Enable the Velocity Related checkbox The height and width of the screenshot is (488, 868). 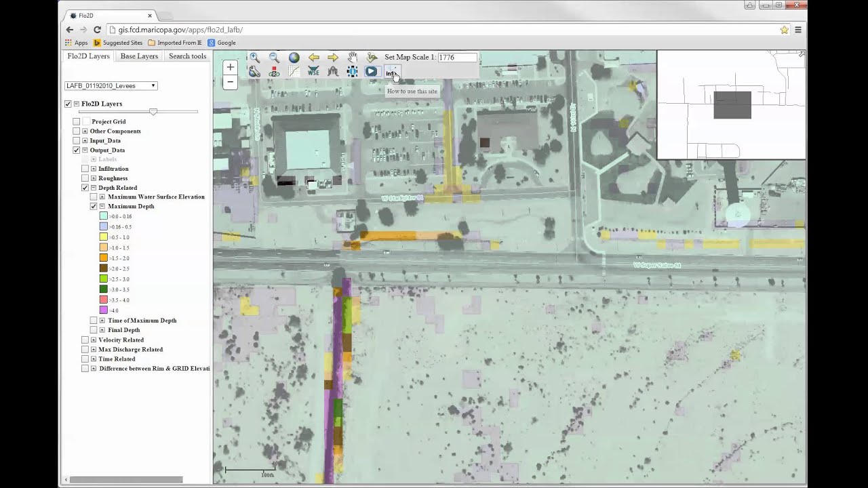(x=85, y=340)
